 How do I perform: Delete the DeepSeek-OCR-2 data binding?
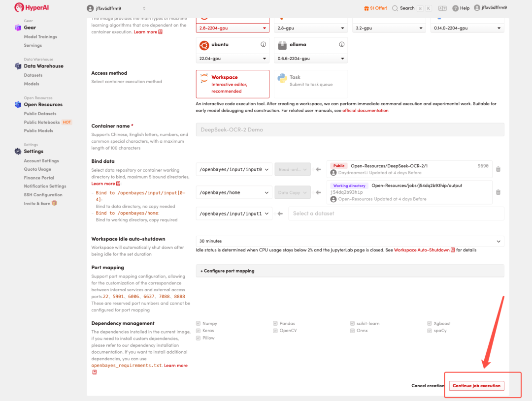(x=498, y=169)
